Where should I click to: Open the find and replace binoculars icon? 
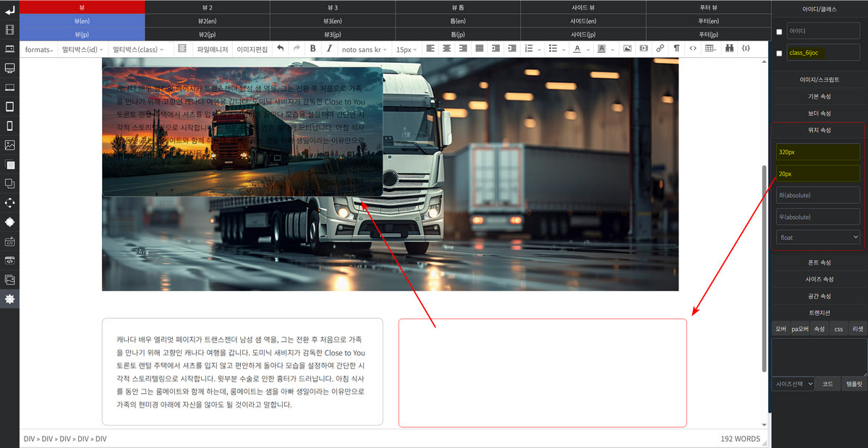click(x=729, y=48)
